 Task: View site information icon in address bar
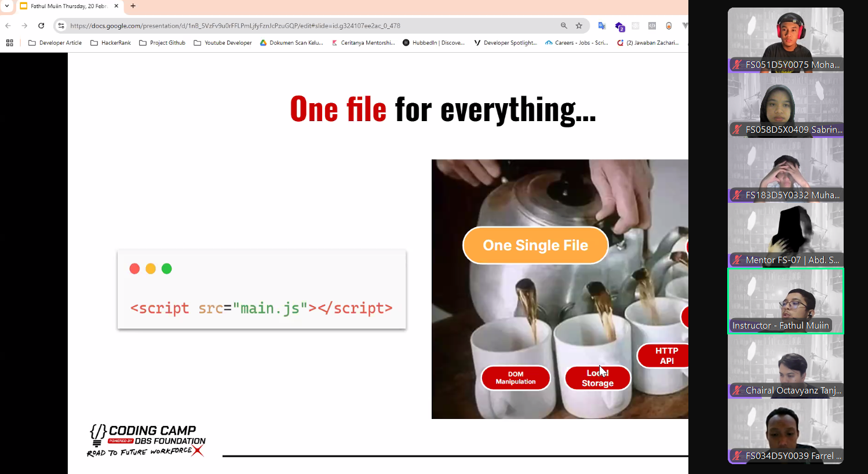coord(61,25)
